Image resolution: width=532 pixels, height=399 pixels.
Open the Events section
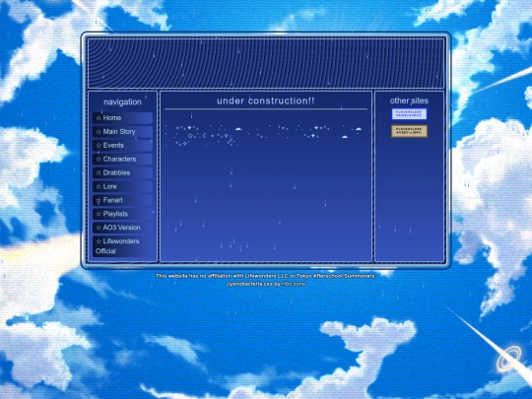click(x=122, y=146)
